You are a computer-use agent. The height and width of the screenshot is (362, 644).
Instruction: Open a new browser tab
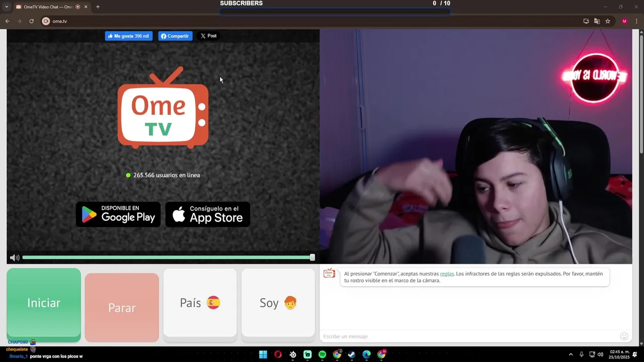point(98,7)
